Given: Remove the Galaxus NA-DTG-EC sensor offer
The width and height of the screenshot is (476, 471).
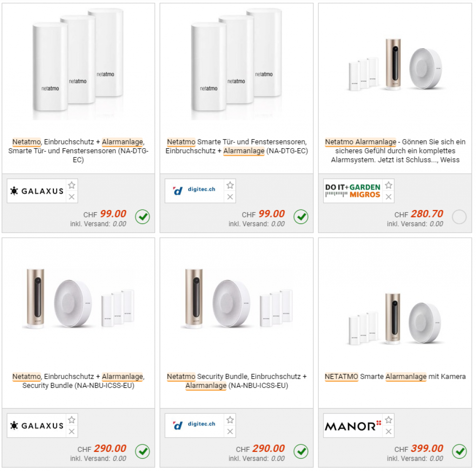Looking at the screenshot, I should click(x=72, y=197).
